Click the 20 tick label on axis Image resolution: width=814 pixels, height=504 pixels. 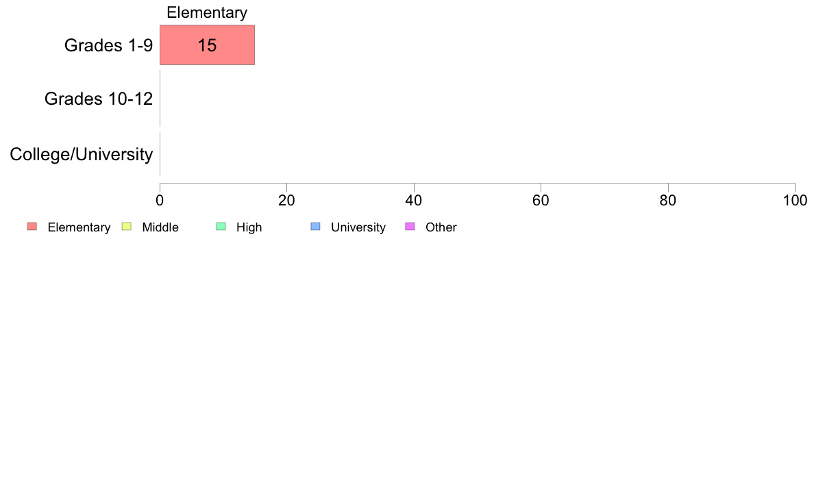[x=286, y=201]
